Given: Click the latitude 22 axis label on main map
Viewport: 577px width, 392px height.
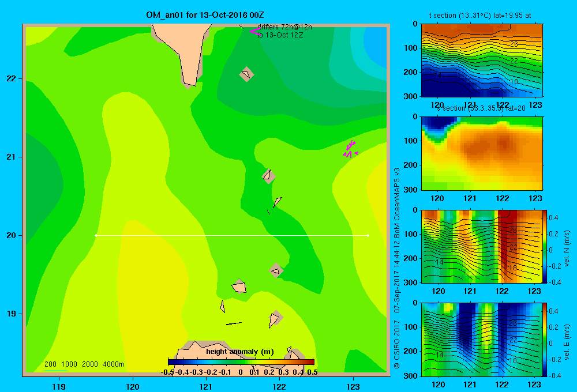Looking at the screenshot, I should 11,78.
